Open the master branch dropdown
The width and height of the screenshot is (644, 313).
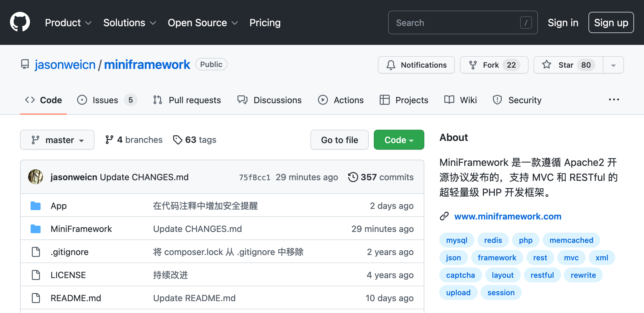tap(57, 140)
